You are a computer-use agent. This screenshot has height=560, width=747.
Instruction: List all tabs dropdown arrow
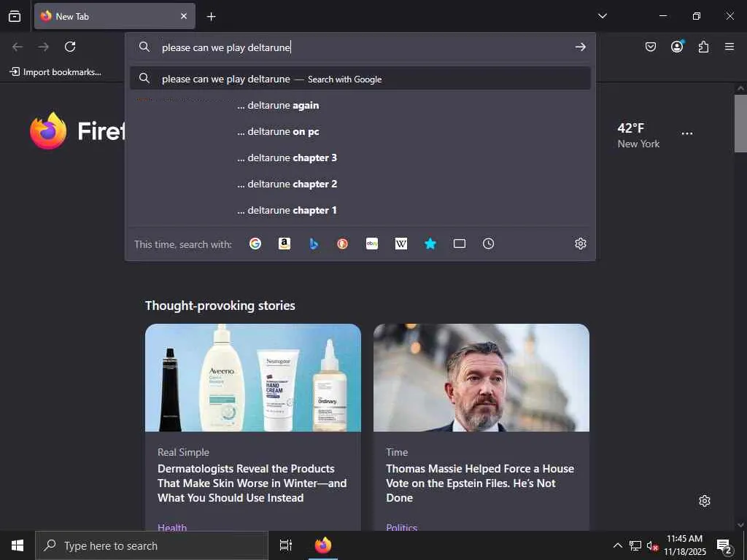tap(602, 16)
